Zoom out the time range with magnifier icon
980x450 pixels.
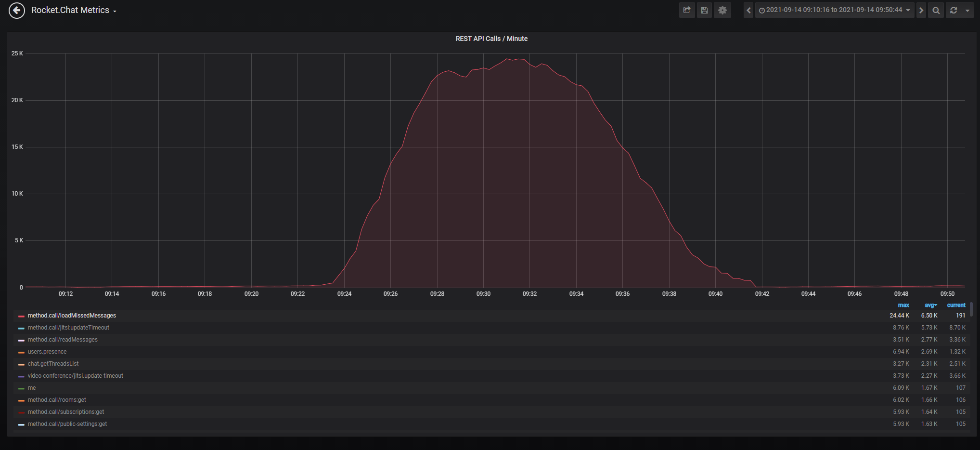point(936,10)
